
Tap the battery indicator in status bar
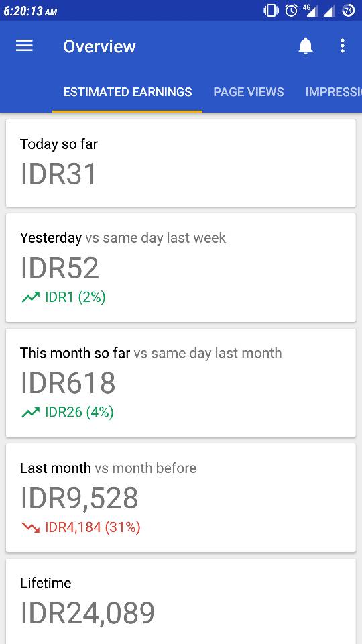pyautogui.click(x=349, y=11)
